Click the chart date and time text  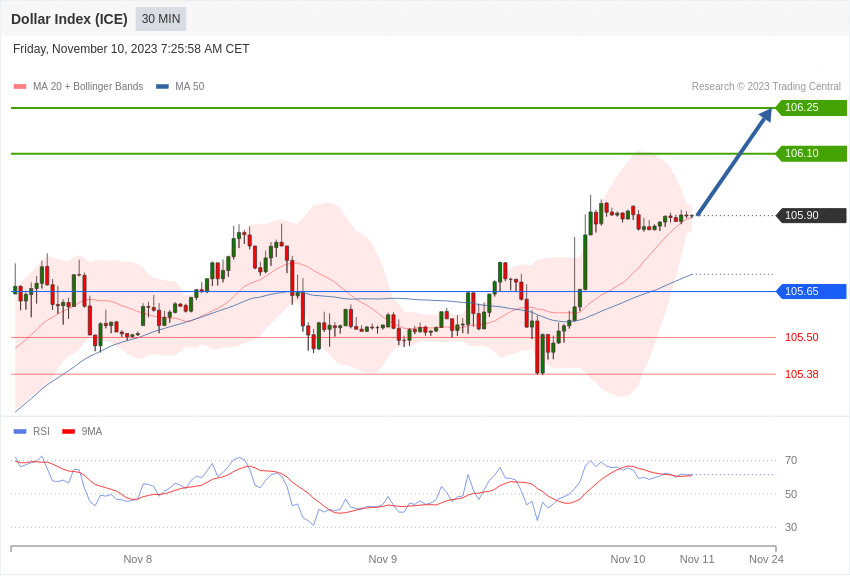click(131, 49)
